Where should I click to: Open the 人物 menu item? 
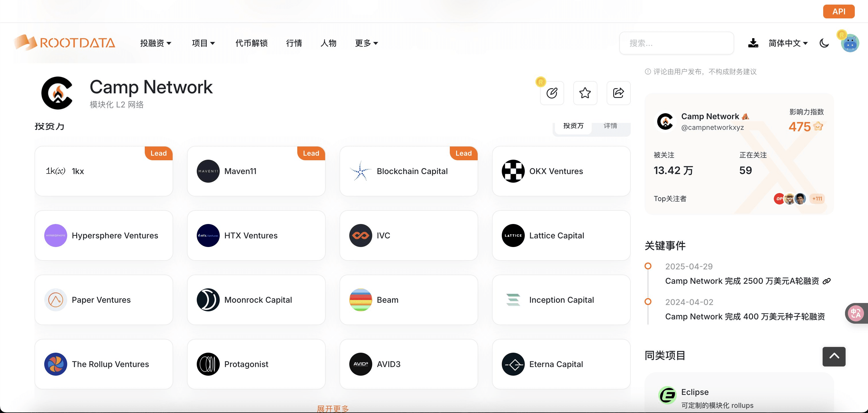[329, 43]
